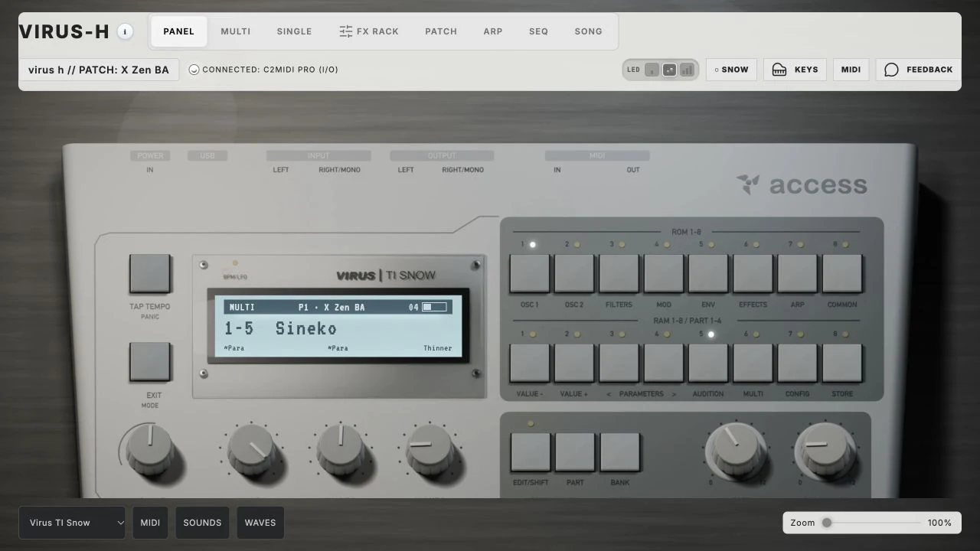
Task: Click the AUDITION pad button
Action: point(708,363)
